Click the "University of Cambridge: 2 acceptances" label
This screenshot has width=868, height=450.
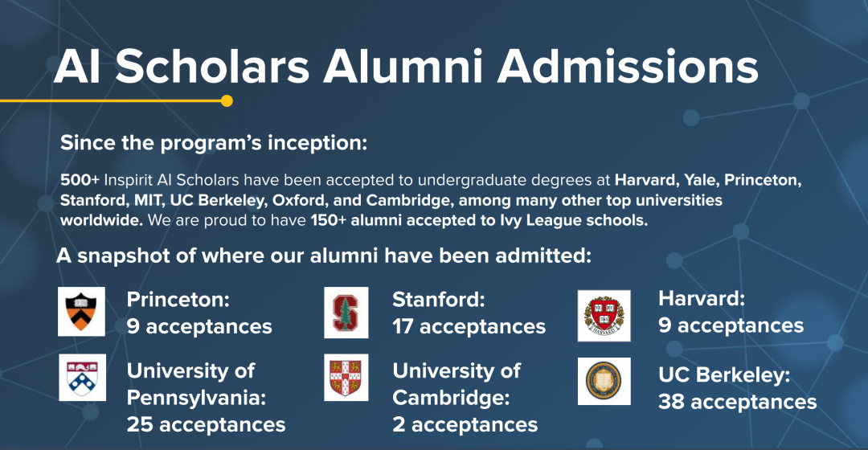pyautogui.click(x=465, y=397)
